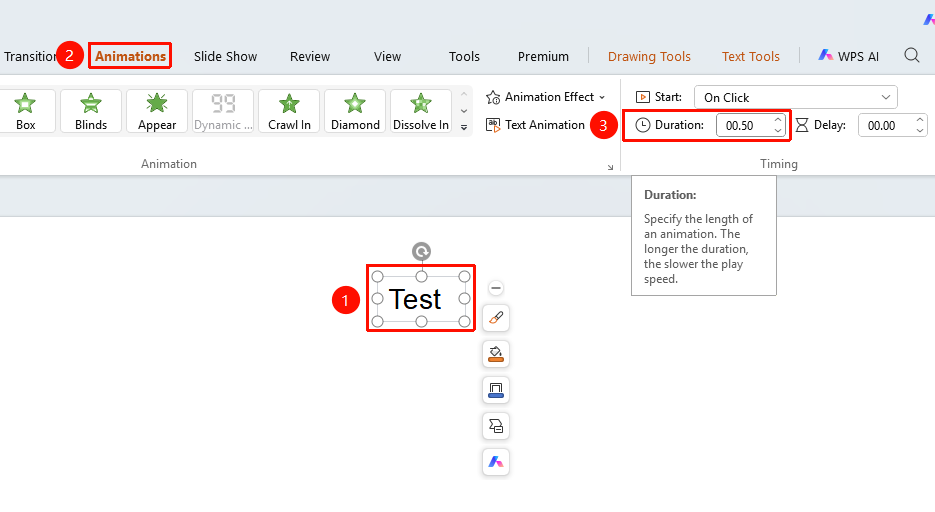Viewport: 935px width, 512px height.
Task: Click the Text Animation button
Action: point(535,125)
